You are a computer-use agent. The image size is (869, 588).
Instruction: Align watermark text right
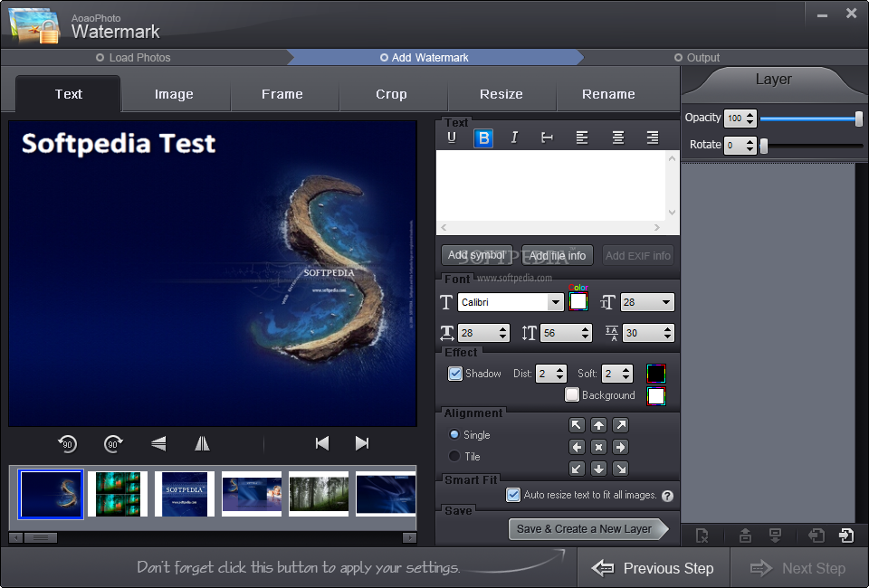click(653, 138)
